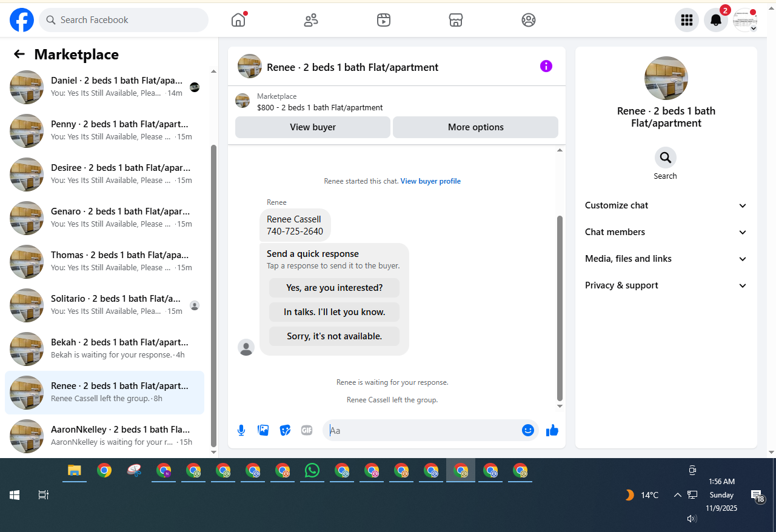Open the Windows action center notifications
Image resolution: width=776 pixels, height=532 pixels.
tap(758, 496)
